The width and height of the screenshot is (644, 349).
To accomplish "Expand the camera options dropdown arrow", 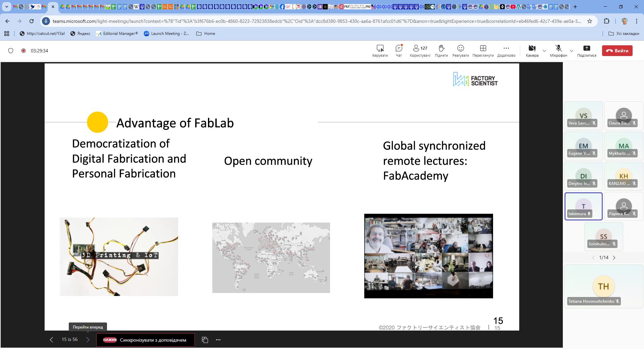I will (x=544, y=51).
